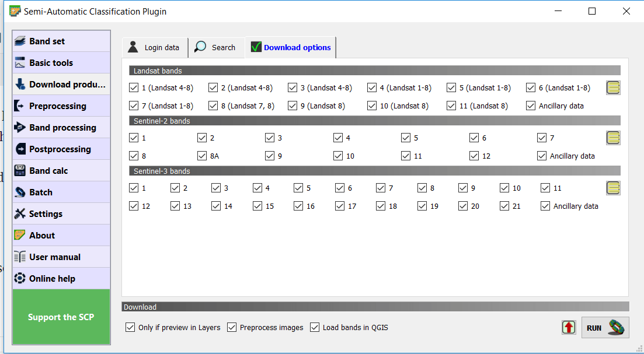The width and height of the screenshot is (644, 354).
Task: Click the Search magnifier icon
Action: pos(200,47)
